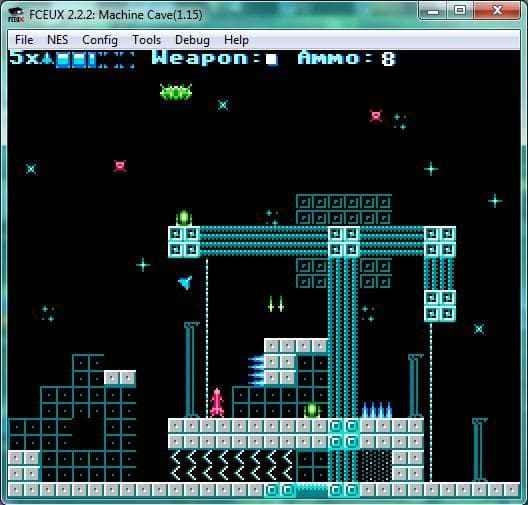
Task: Click the zigzag conveyor section below platform
Action: coord(232,465)
